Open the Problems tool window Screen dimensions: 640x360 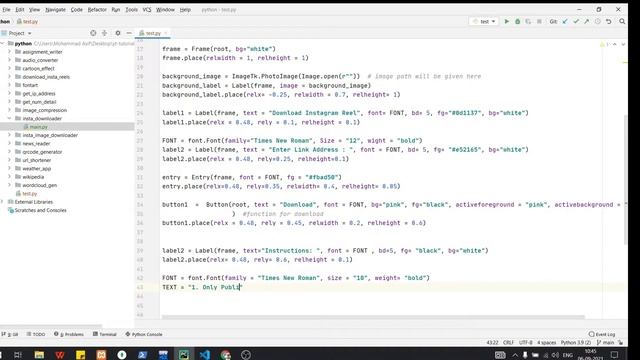(69, 334)
